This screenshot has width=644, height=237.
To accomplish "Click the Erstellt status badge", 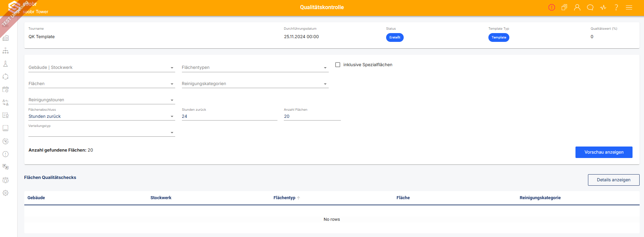I will [395, 37].
